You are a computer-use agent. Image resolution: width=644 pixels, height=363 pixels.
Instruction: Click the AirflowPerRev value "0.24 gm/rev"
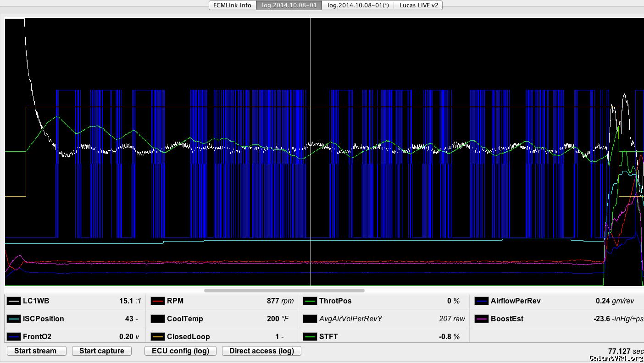point(615,301)
